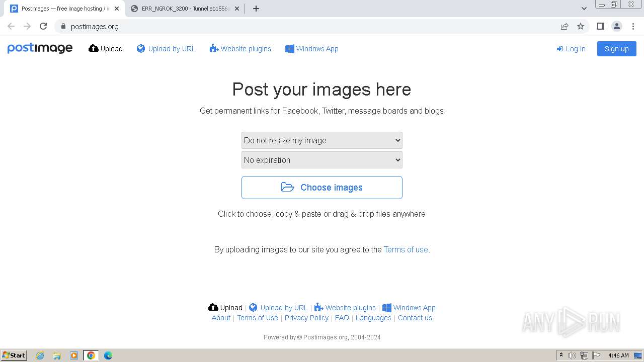This screenshot has height=362, width=644.
Task: Expand the 'No expiration' dropdown
Action: coord(322,160)
